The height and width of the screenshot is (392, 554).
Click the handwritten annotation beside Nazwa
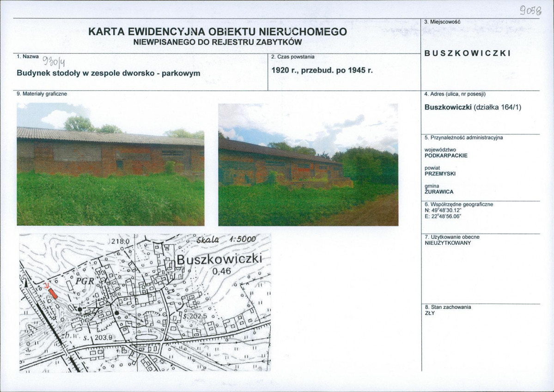tap(54, 61)
